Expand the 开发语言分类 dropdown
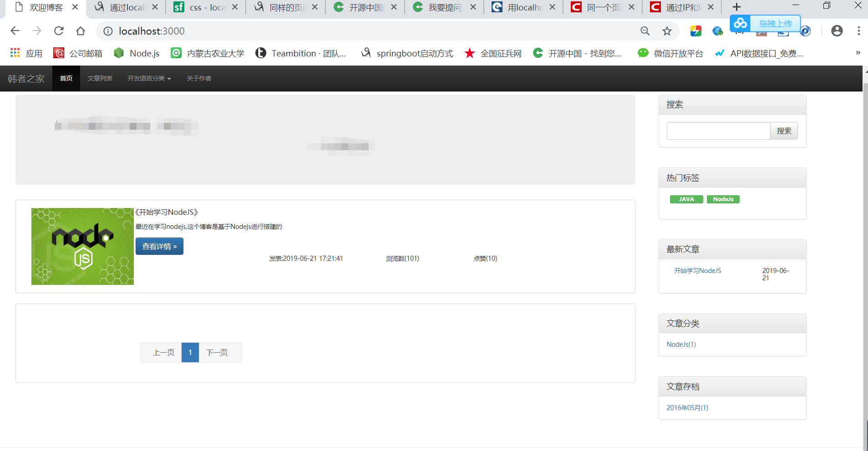The height and width of the screenshot is (451, 868). 149,78
